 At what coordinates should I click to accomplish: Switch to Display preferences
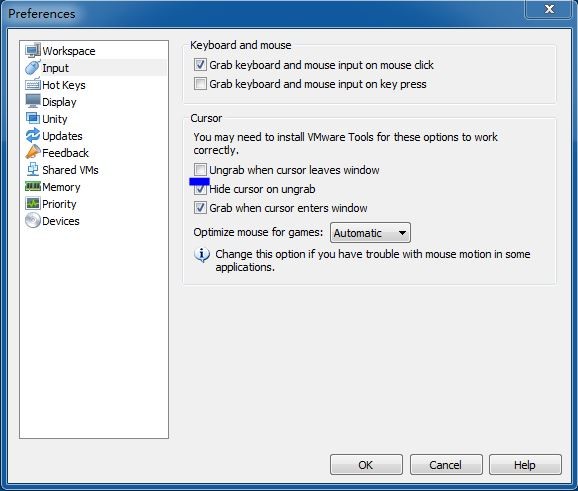59,102
